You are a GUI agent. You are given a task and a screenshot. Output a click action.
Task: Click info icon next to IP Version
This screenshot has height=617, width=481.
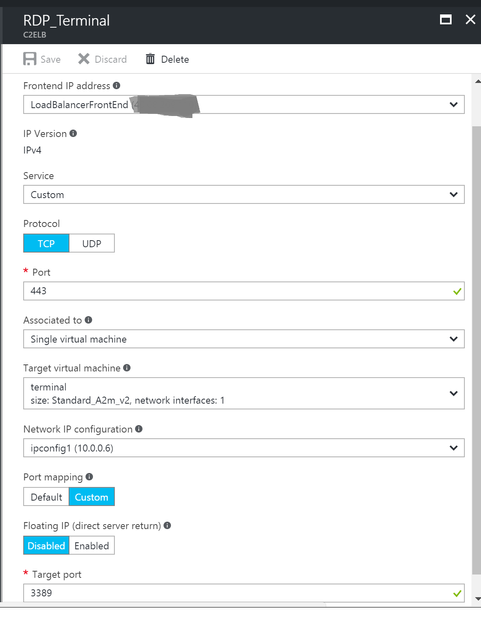(73, 133)
